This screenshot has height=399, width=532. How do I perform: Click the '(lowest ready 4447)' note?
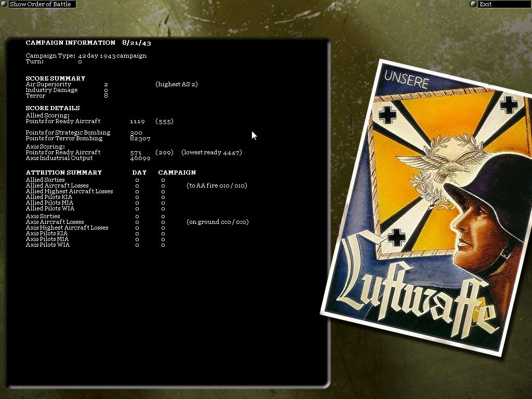pos(212,152)
